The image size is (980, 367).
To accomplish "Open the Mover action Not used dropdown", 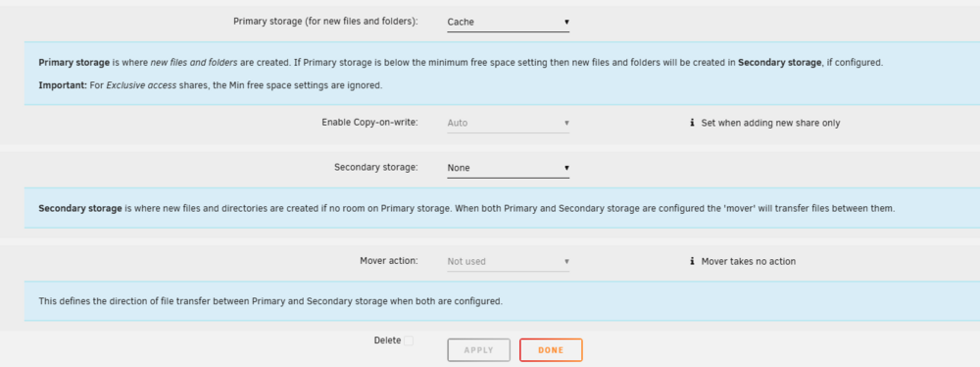I will point(508,261).
